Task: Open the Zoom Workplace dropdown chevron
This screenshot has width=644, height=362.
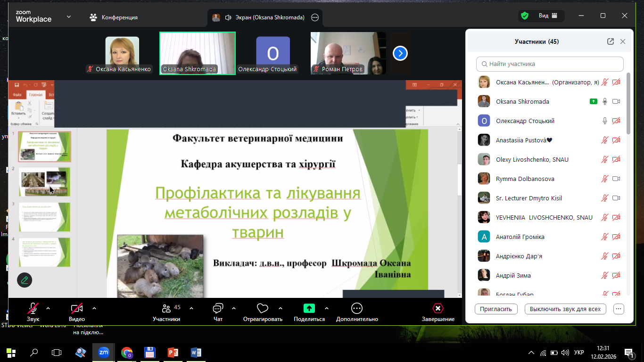Action: 69,17
